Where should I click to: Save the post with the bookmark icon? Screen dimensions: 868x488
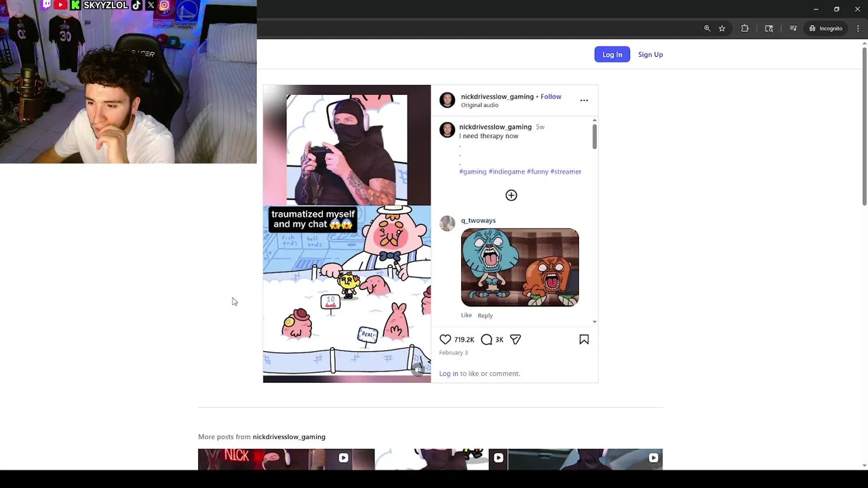tap(584, 340)
